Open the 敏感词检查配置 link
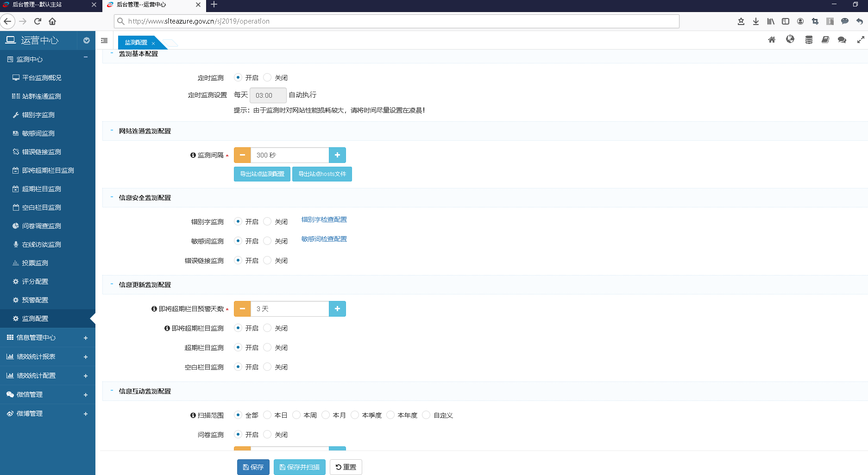The image size is (868, 475). (324, 239)
